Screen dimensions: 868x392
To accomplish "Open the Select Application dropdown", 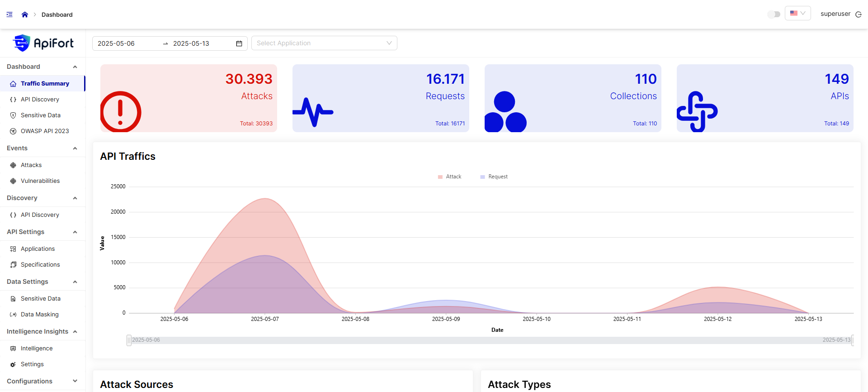I will coord(324,43).
